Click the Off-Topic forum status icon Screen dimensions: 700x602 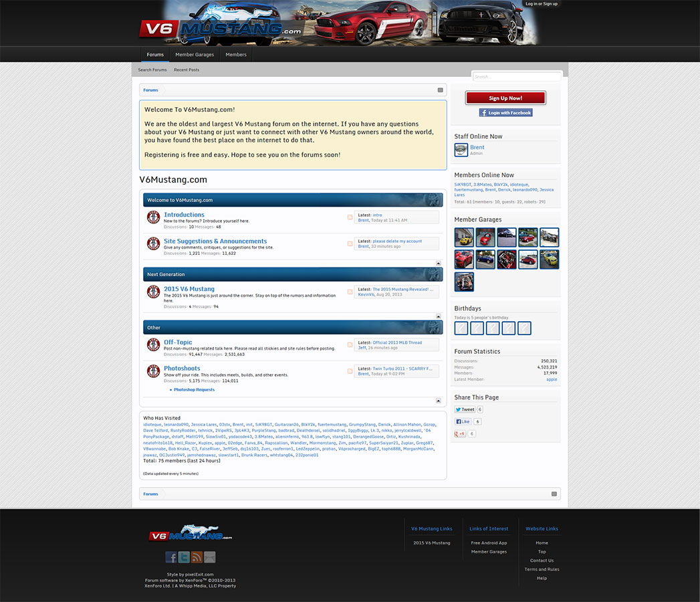(x=153, y=344)
